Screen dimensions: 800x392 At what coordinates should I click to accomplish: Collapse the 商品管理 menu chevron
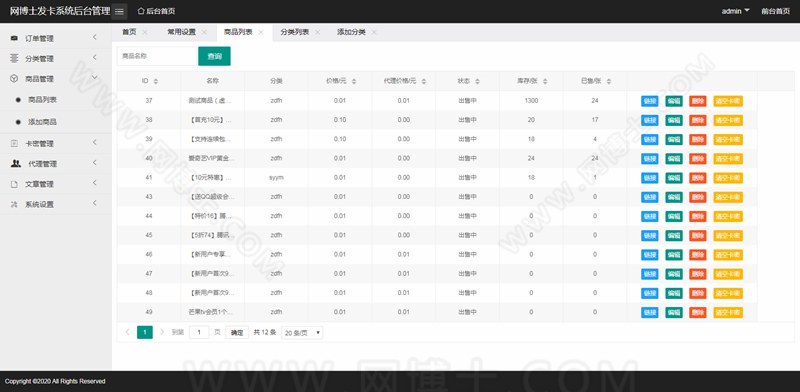click(x=95, y=78)
